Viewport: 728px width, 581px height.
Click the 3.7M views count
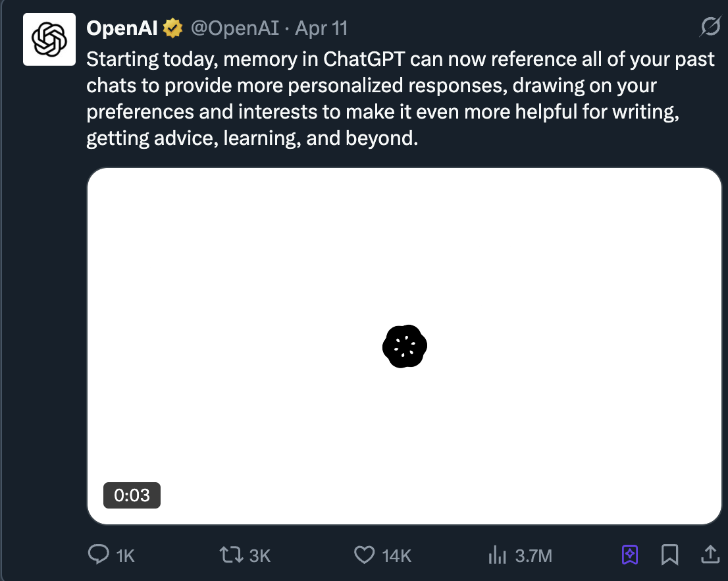point(533,556)
